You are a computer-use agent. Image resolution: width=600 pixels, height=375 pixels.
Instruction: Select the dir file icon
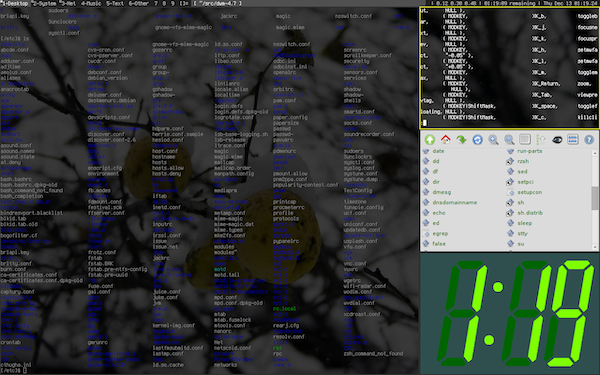tap(426, 182)
